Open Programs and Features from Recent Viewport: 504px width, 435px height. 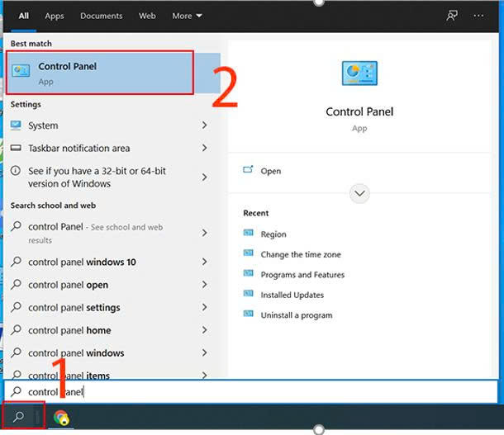(302, 275)
